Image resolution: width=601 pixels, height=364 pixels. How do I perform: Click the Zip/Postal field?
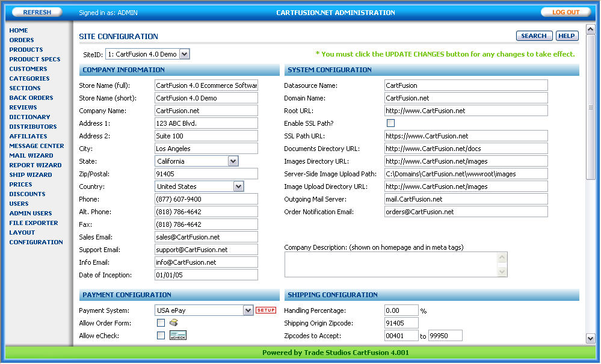(206, 173)
